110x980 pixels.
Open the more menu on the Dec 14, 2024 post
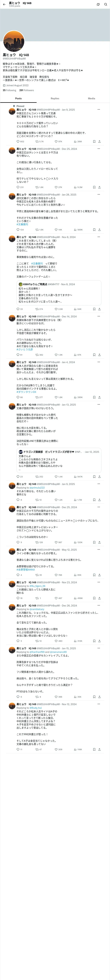click(x=99, y=316)
